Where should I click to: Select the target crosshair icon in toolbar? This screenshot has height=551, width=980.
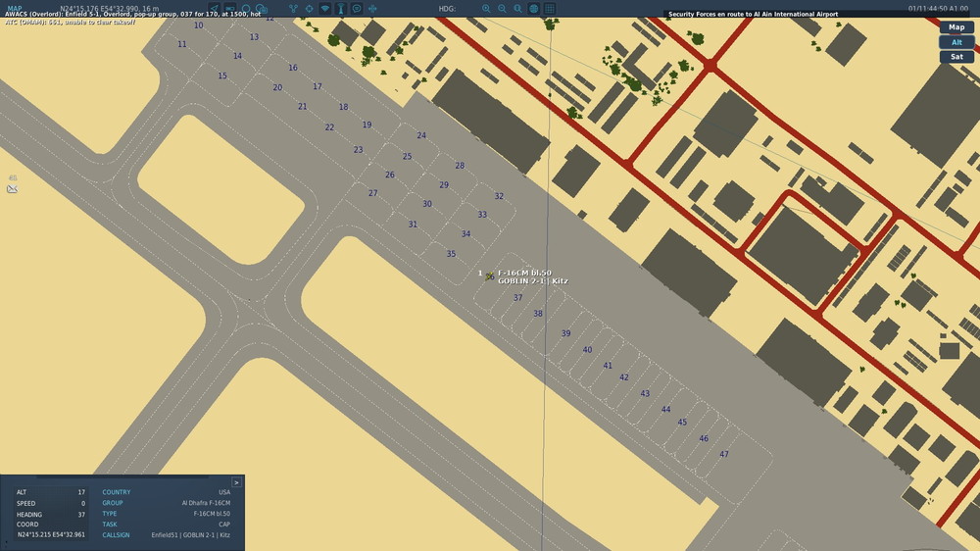click(x=310, y=9)
